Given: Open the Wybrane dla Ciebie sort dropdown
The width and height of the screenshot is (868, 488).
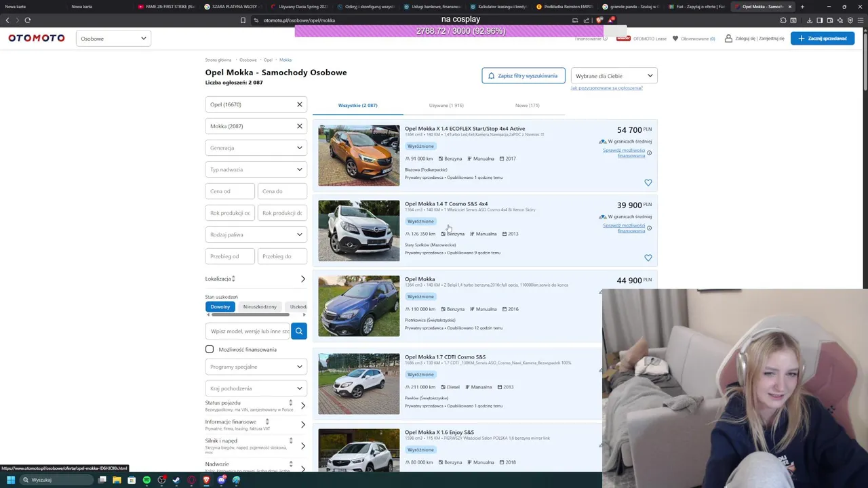Looking at the screenshot, I should pos(614,76).
